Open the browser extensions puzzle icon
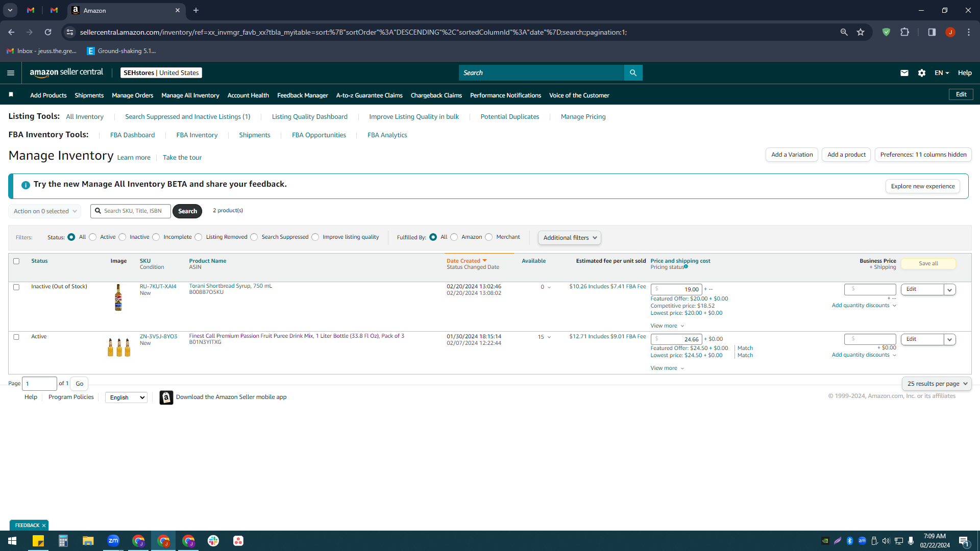The image size is (980, 551). (x=904, y=32)
